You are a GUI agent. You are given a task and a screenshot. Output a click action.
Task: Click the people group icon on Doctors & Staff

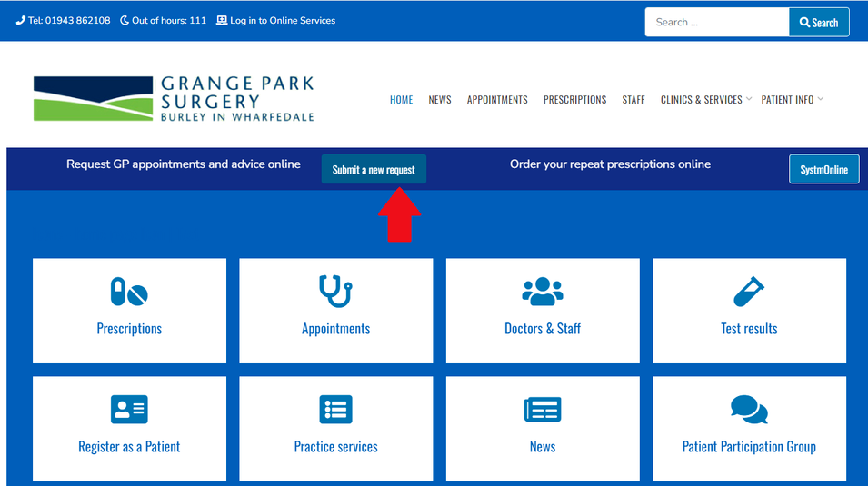pos(543,292)
